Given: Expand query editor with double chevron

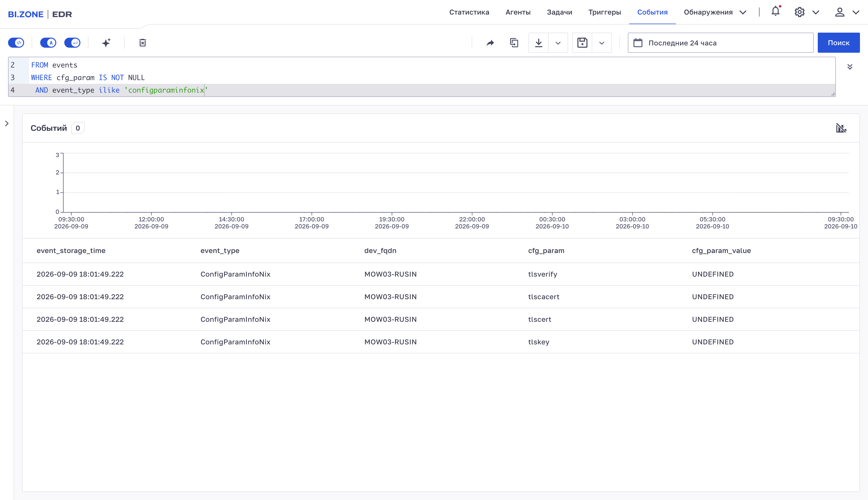Looking at the screenshot, I should [850, 67].
